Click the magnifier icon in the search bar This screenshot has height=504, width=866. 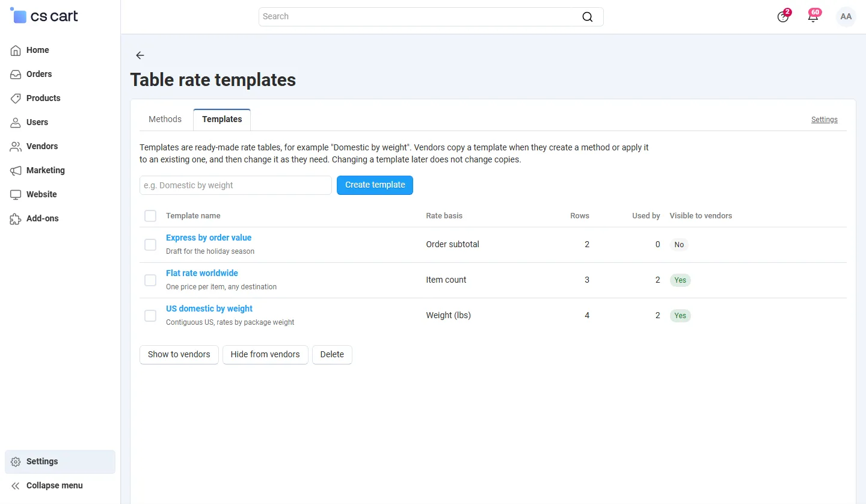(x=588, y=17)
